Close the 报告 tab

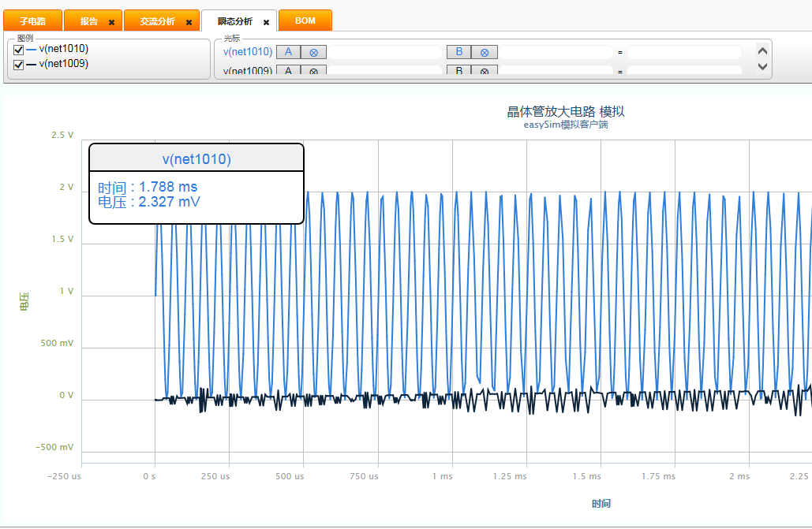tap(111, 22)
